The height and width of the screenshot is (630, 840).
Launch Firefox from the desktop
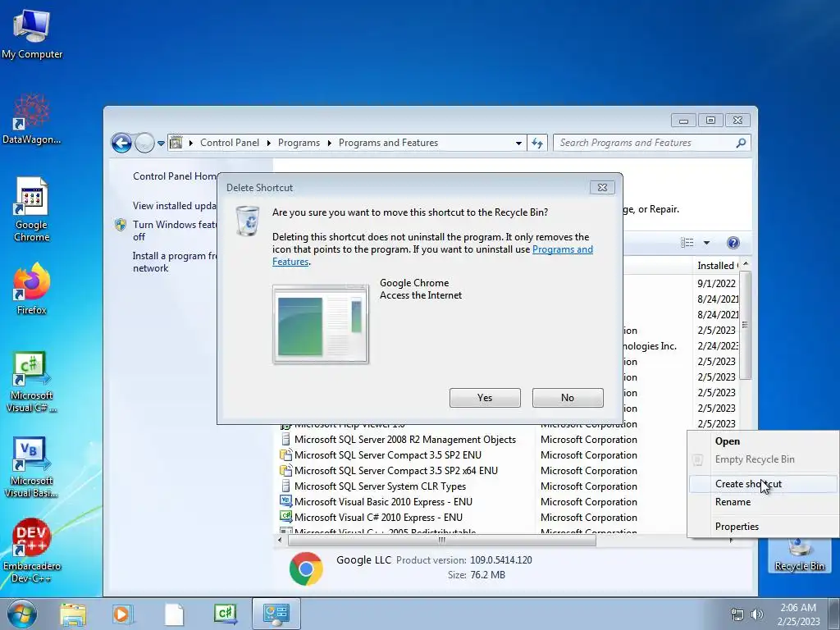[x=32, y=290]
